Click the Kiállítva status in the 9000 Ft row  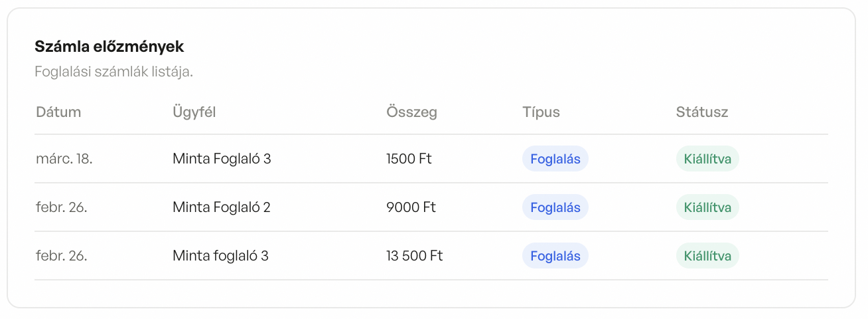click(707, 207)
